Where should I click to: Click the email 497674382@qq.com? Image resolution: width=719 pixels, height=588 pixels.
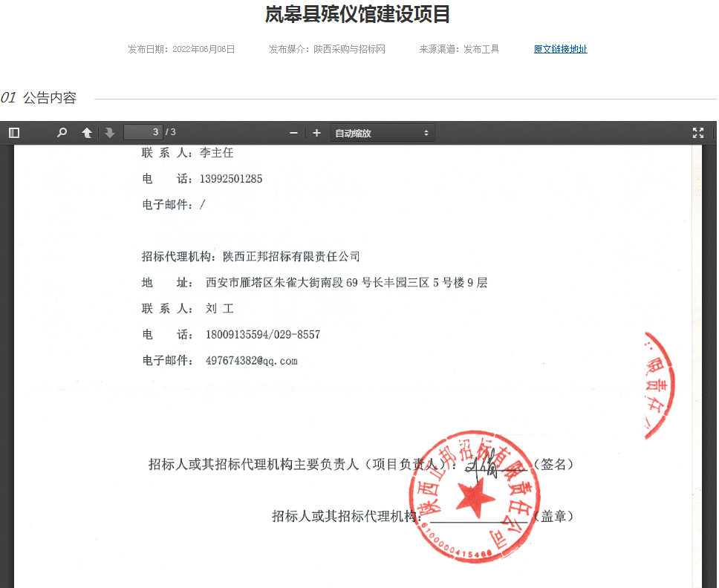point(251,361)
